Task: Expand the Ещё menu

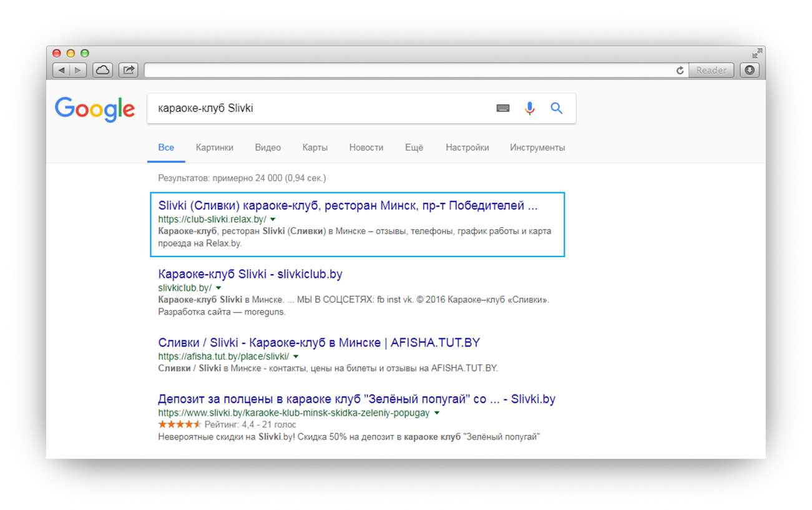Action: pyautogui.click(x=414, y=148)
